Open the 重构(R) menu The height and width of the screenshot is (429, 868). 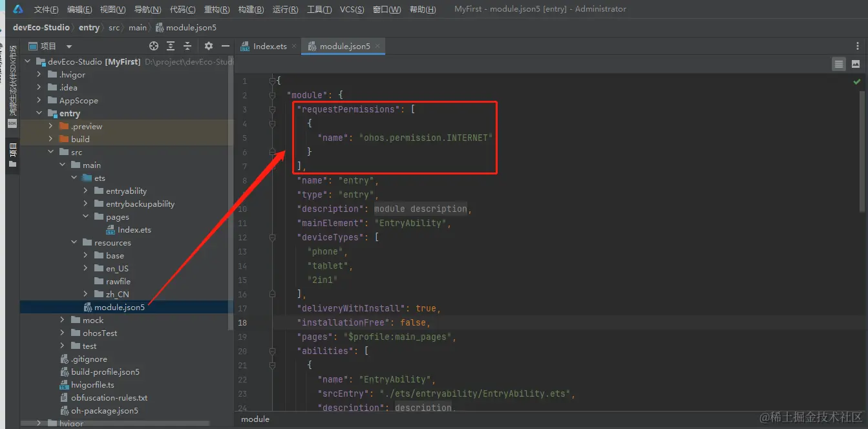point(217,9)
